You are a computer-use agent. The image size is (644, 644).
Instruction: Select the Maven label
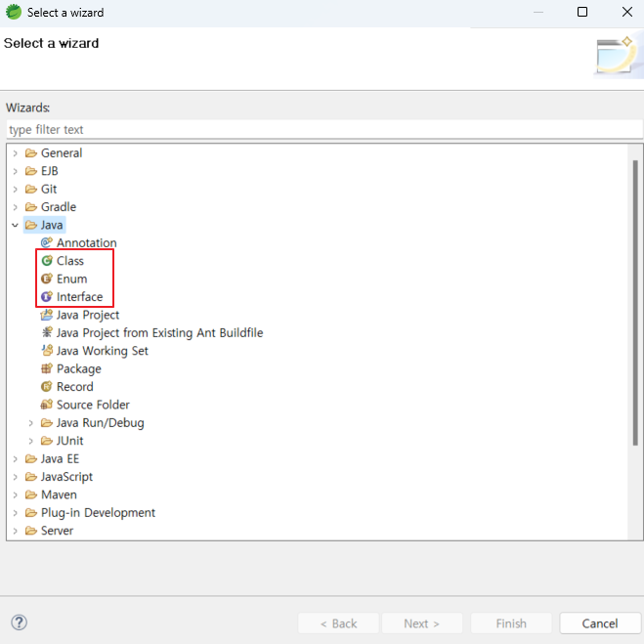coord(59,494)
